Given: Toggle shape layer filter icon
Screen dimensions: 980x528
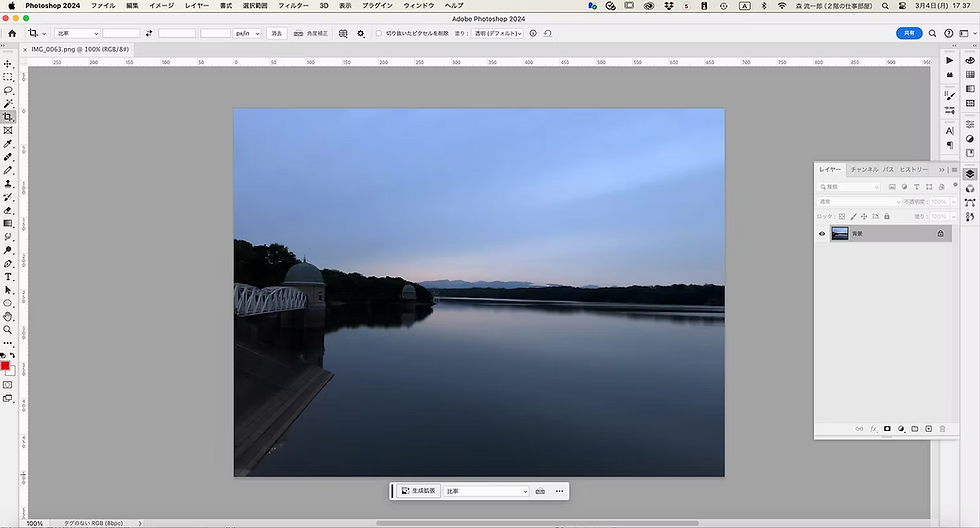Looking at the screenshot, I should pos(929,187).
